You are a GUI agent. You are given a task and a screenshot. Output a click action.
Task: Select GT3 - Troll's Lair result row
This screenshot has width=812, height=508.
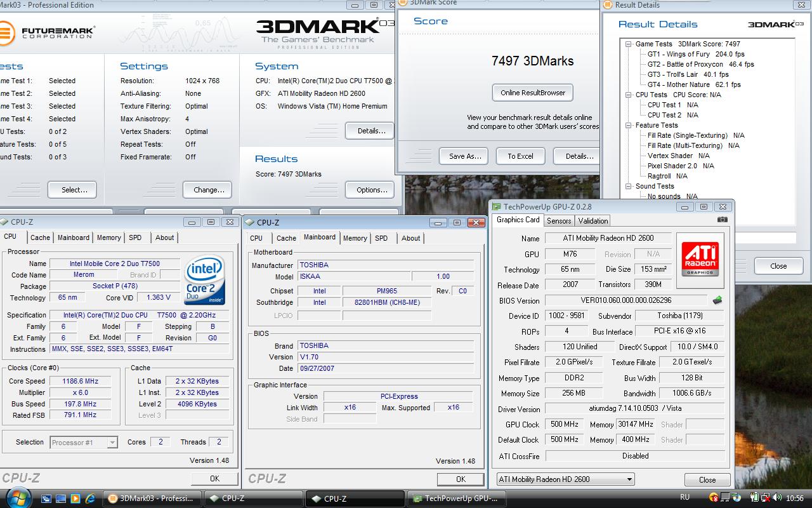(688, 75)
